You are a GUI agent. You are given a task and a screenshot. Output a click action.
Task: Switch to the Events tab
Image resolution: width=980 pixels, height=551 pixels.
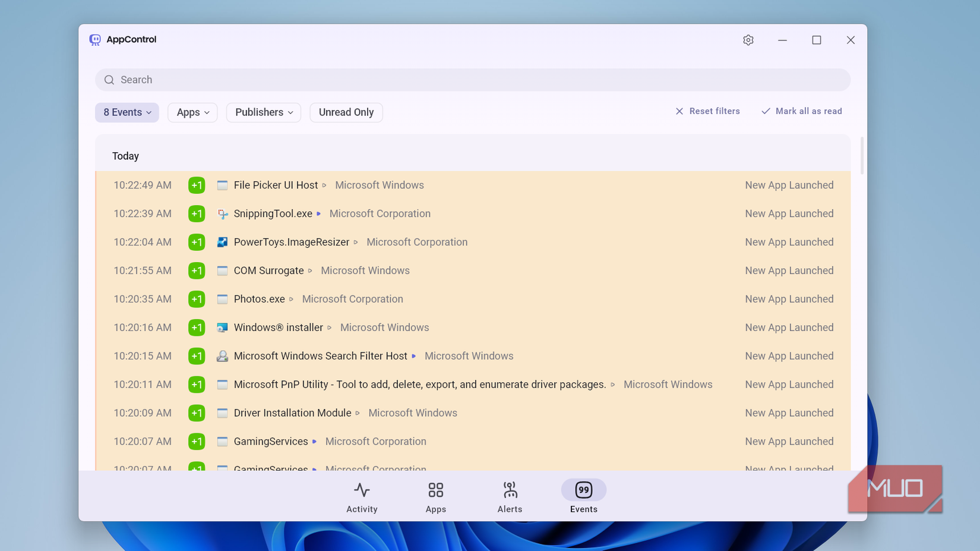(583, 497)
